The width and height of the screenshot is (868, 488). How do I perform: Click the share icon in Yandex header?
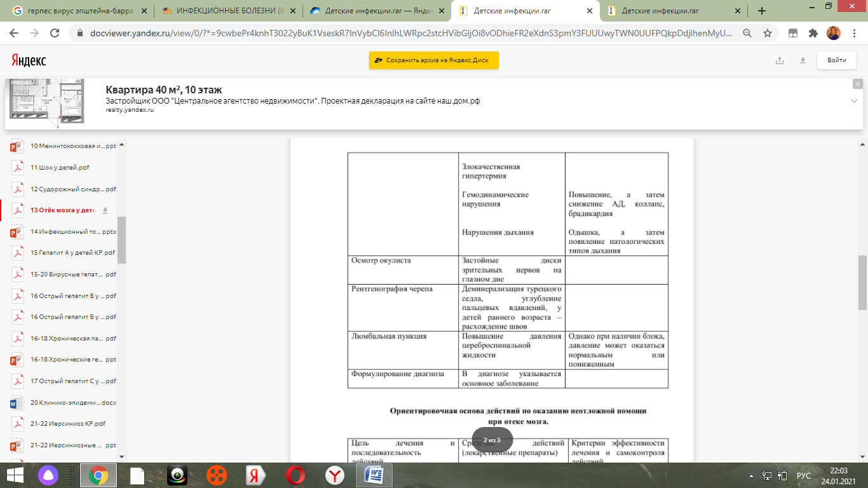coord(780,60)
